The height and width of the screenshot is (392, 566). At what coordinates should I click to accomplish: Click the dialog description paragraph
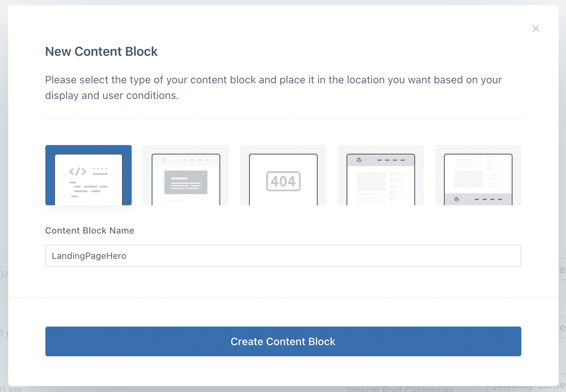(273, 87)
